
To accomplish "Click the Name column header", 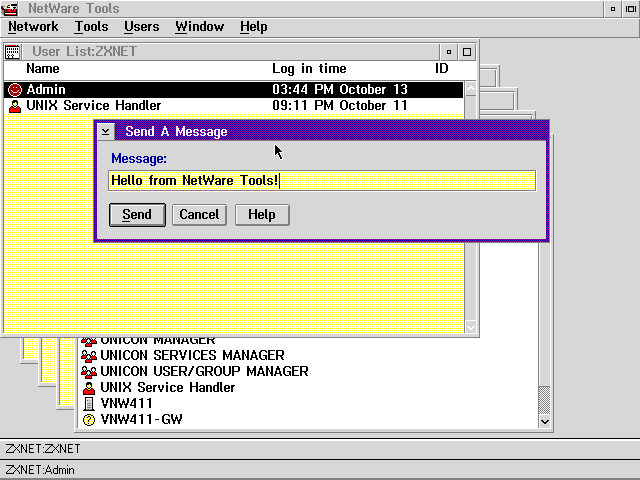I will coord(43,69).
